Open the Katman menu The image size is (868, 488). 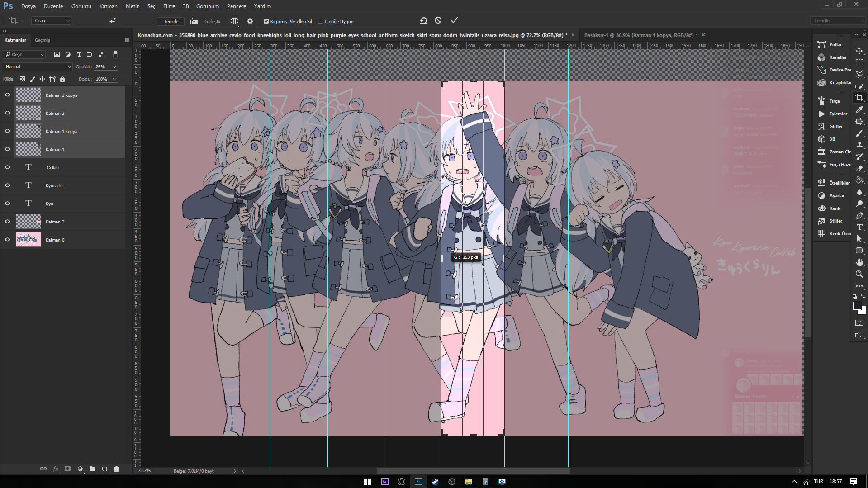click(x=109, y=6)
